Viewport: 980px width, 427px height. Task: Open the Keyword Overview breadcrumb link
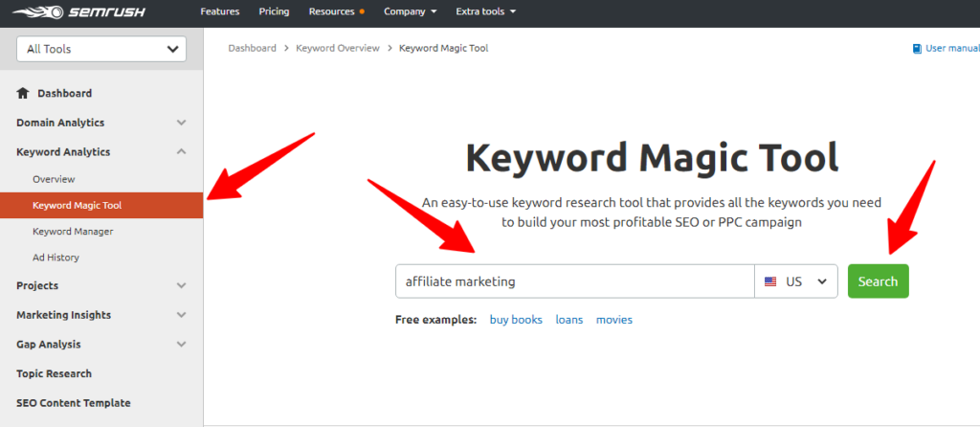click(x=338, y=48)
